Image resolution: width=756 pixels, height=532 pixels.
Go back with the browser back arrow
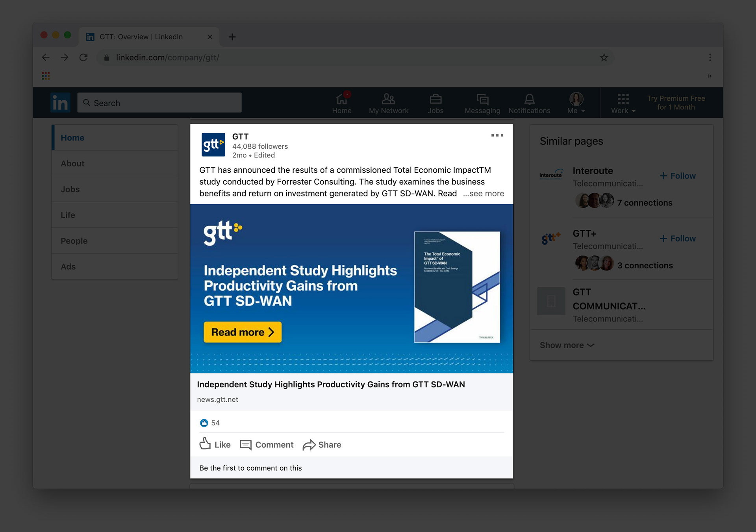click(46, 57)
